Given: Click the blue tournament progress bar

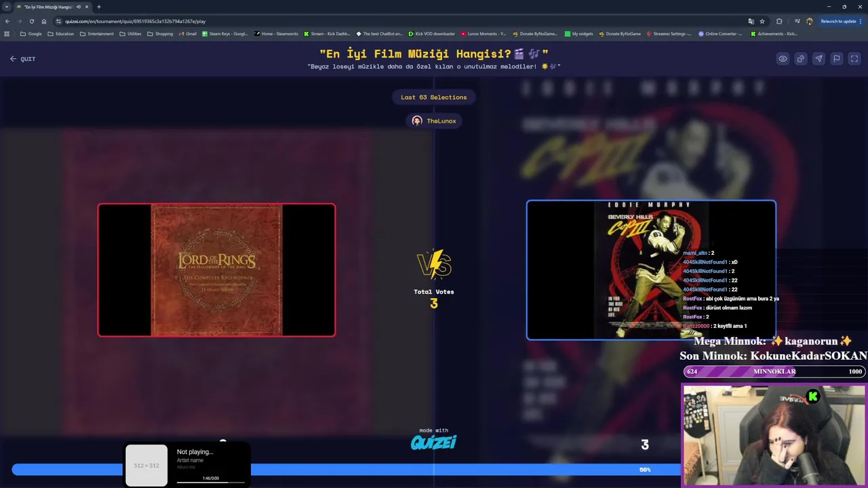Looking at the screenshot, I should pos(346,469).
